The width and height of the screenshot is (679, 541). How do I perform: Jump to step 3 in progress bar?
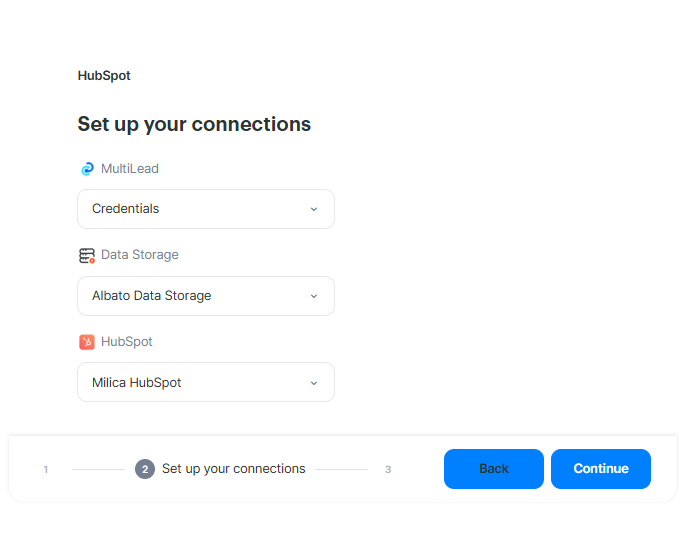click(388, 469)
